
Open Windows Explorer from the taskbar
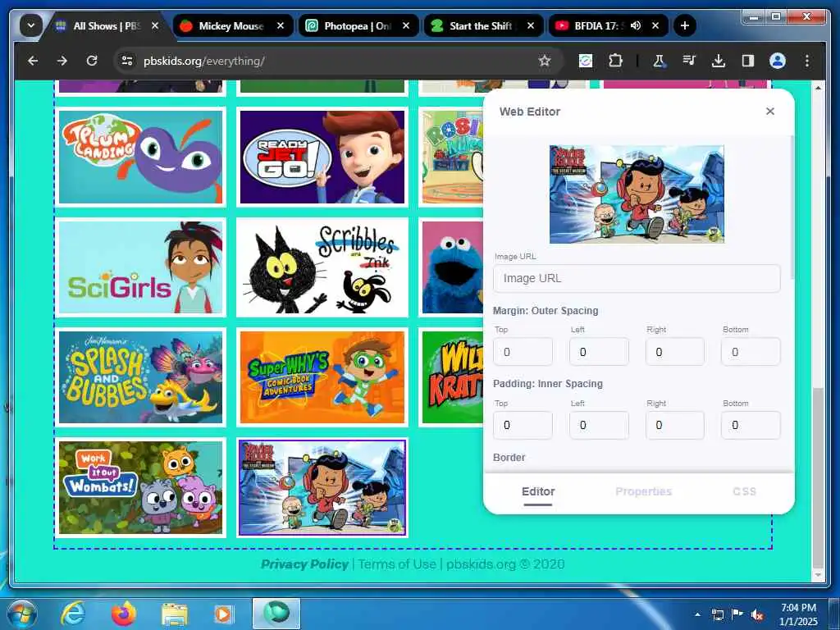175,614
